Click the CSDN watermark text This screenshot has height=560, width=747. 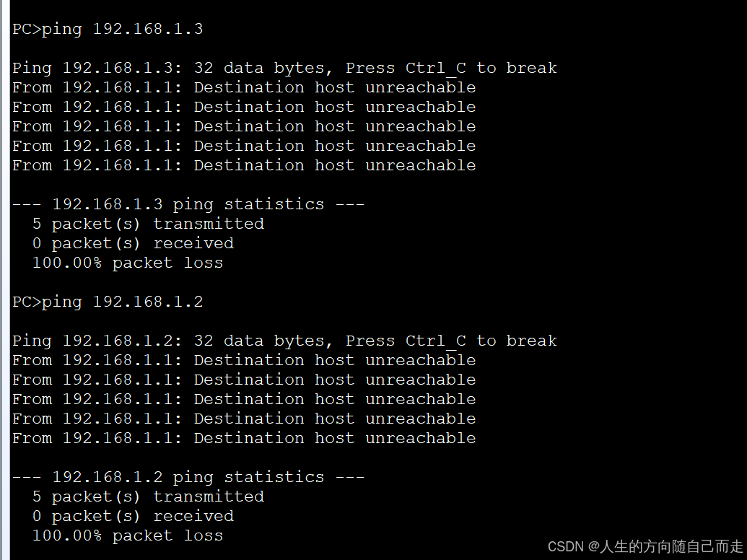click(645, 547)
